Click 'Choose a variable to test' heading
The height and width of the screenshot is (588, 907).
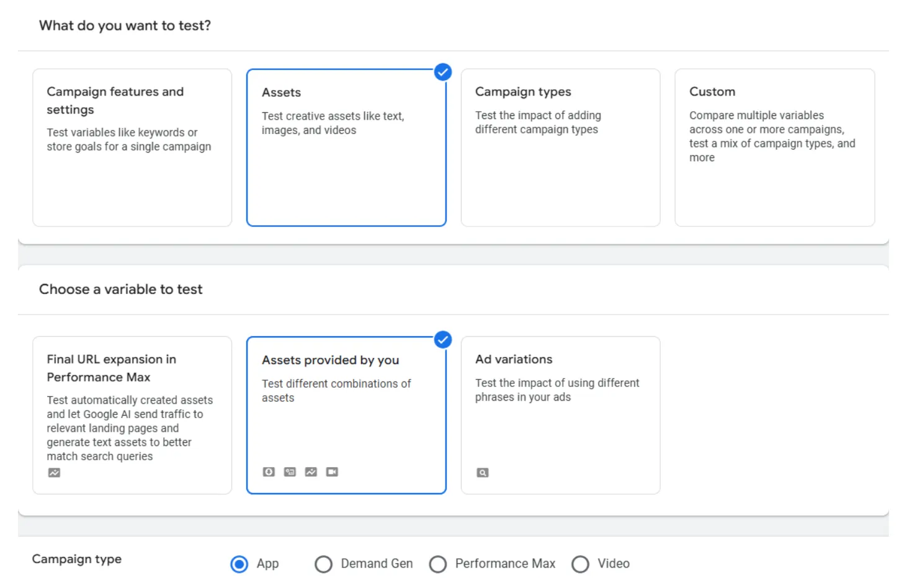pyautogui.click(x=121, y=289)
